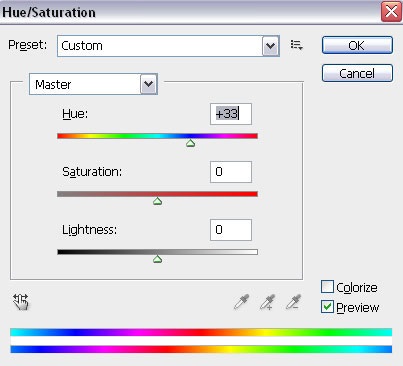
Task: Open the Preset dropdown showing Custom
Action: coord(168,46)
